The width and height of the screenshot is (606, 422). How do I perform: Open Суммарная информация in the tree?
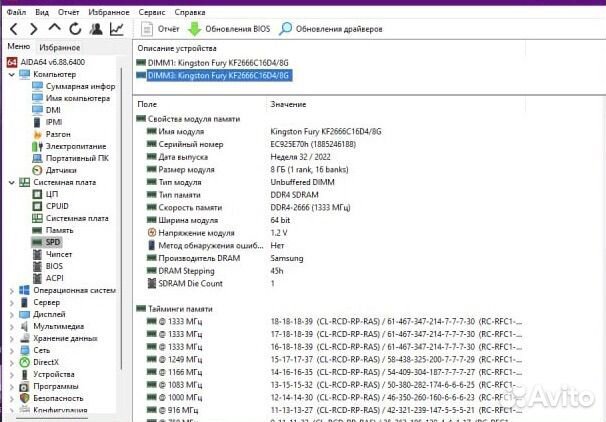pos(73,86)
